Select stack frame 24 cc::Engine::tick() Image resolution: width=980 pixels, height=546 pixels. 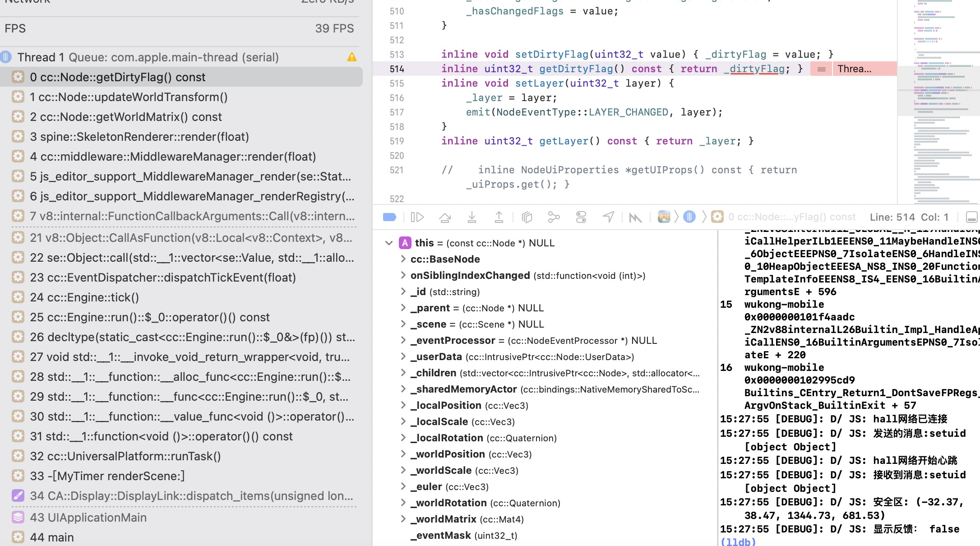[84, 297]
